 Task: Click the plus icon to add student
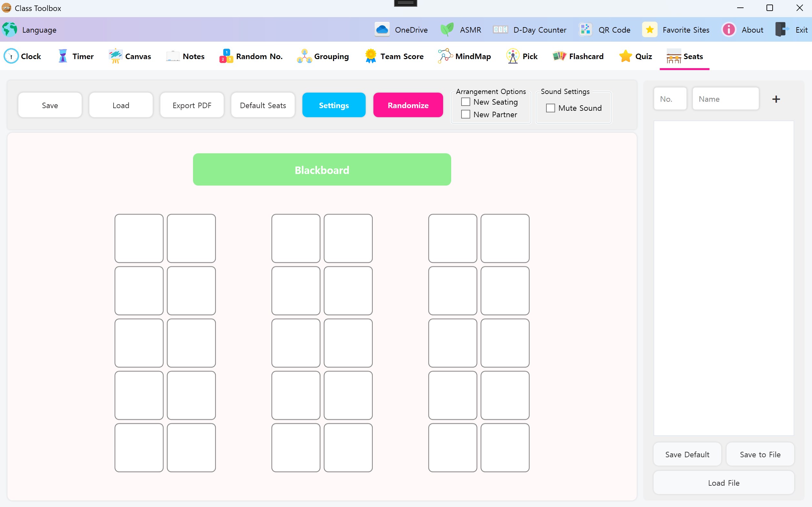point(776,99)
